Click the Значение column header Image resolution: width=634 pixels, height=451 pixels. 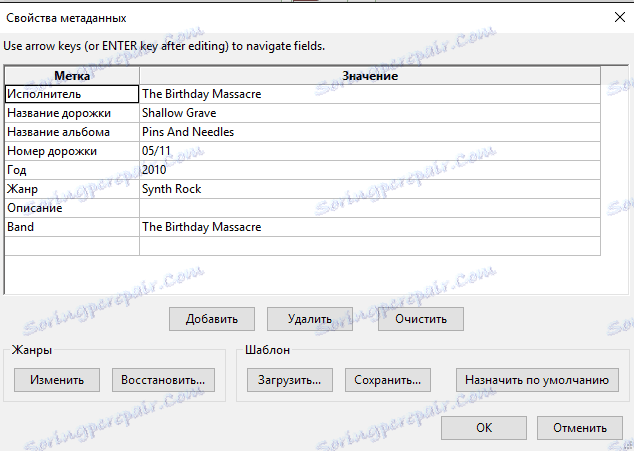tap(370, 76)
